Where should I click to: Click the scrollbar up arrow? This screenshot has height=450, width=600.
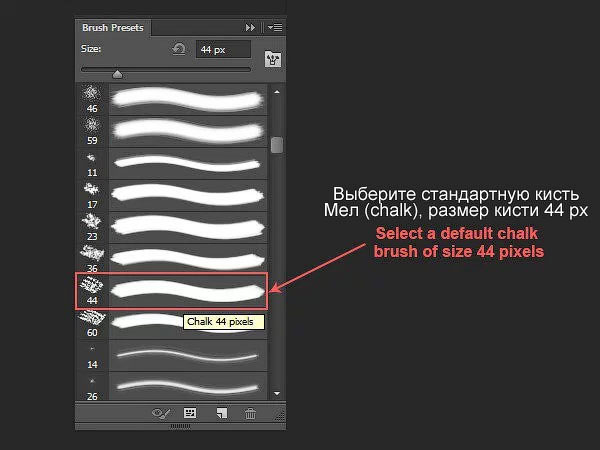(277, 92)
